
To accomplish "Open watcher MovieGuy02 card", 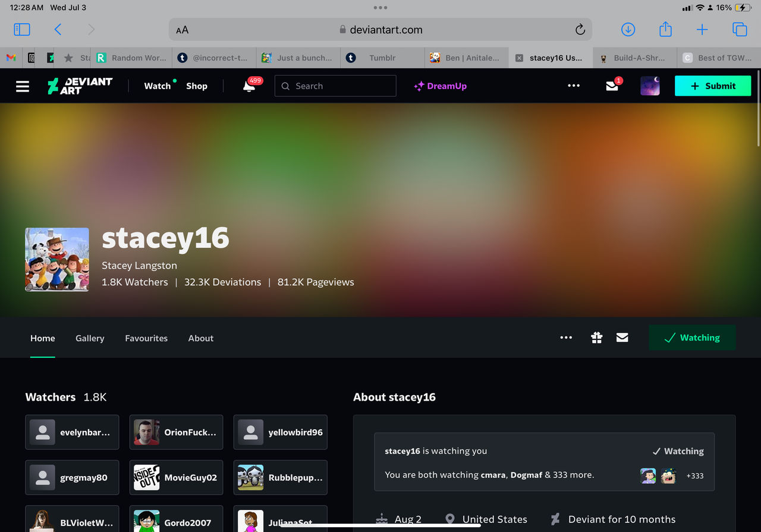I will tap(176, 477).
